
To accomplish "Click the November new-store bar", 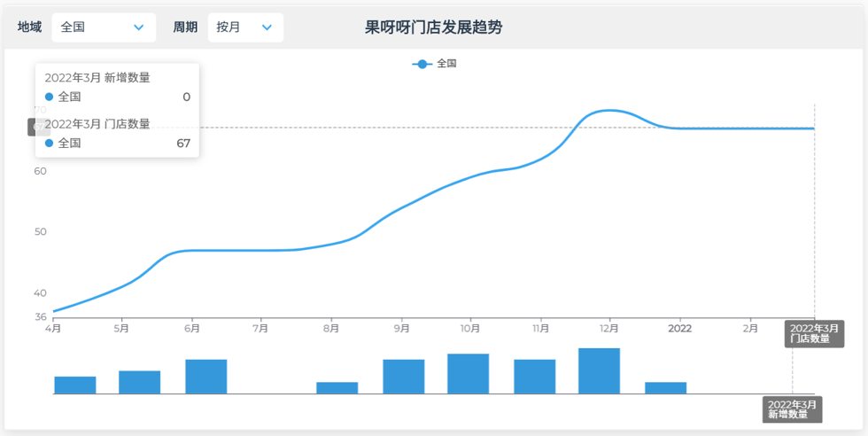I will [534, 376].
